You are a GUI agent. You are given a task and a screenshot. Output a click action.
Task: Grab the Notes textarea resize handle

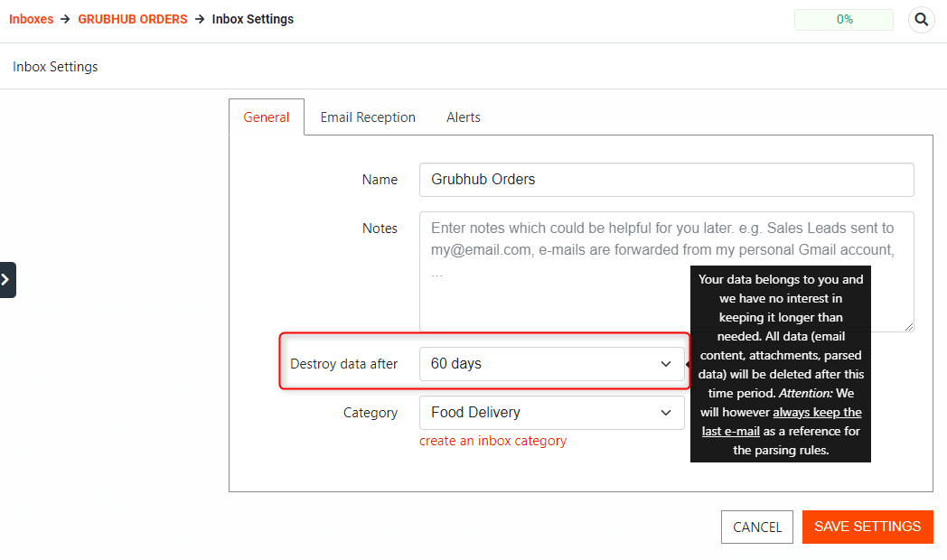click(908, 326)
